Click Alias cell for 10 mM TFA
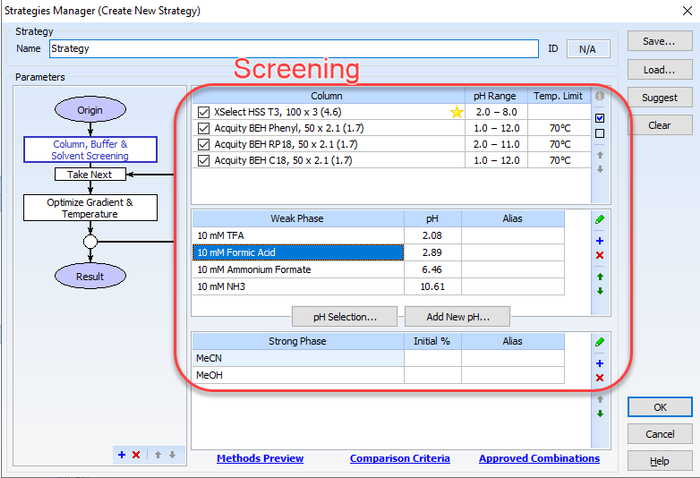700x478 pixels. (513, 236)
